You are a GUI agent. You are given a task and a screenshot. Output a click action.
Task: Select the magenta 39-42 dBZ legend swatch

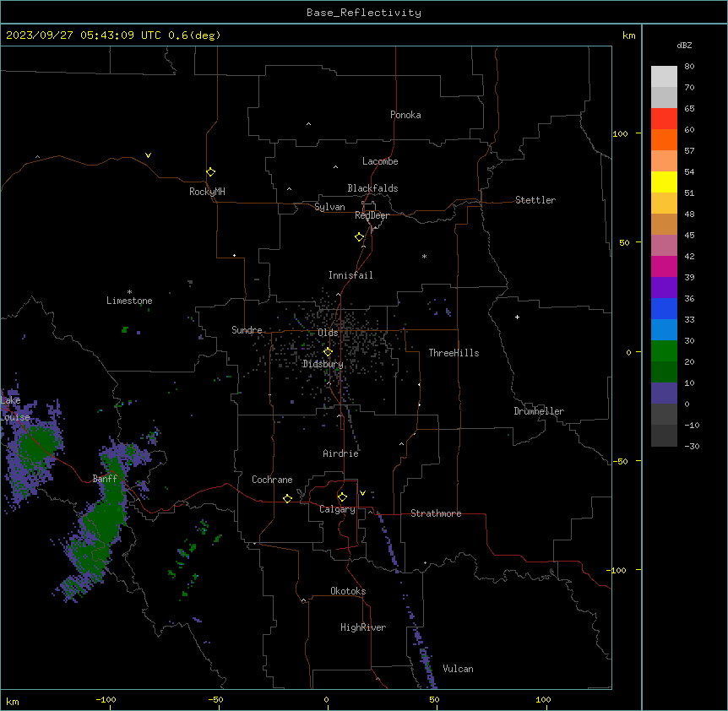click(664, 266)
